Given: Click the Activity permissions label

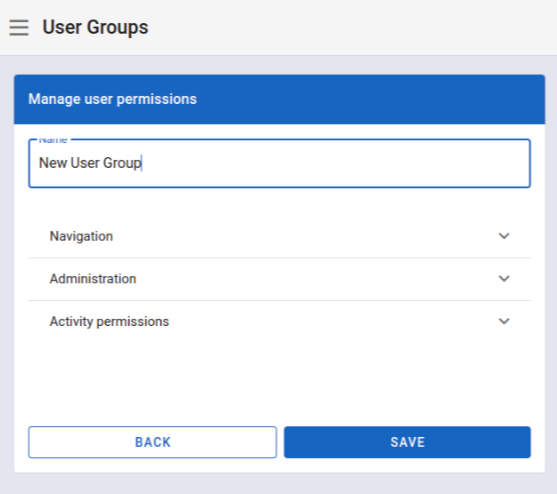Looking at the screenshot, I should point(109,321).
